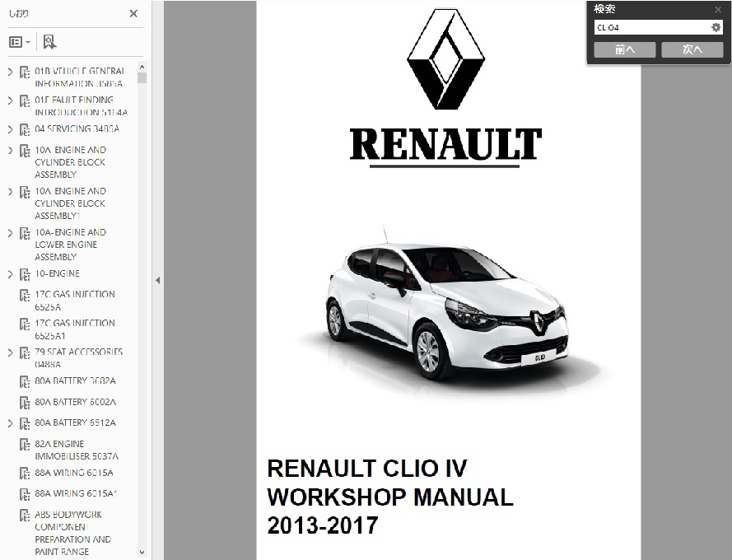The image size is (732, 560).
Task: Click bookmark icon of 01B Vehicle General Information
Action: pos(25,72)
